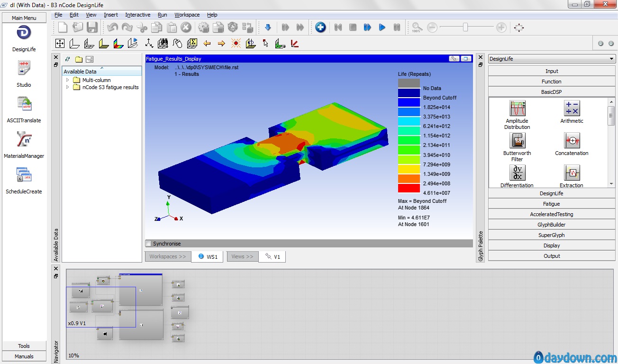Click the pointer select-node icon
This screenshot has width=618, height=364.
coord(265,44)
